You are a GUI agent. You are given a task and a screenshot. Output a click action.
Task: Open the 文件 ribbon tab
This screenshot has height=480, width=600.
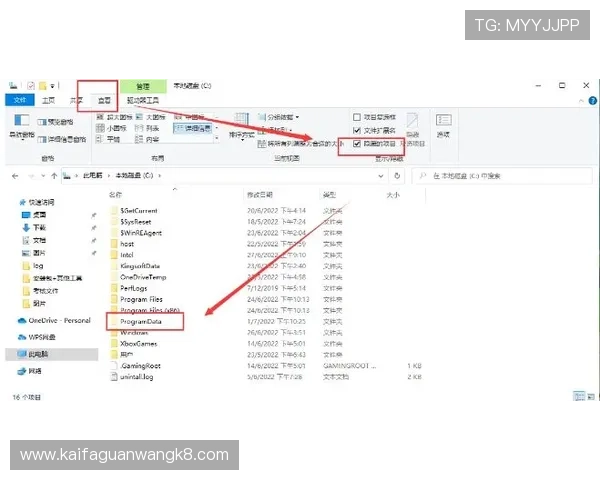coord(20,100)
